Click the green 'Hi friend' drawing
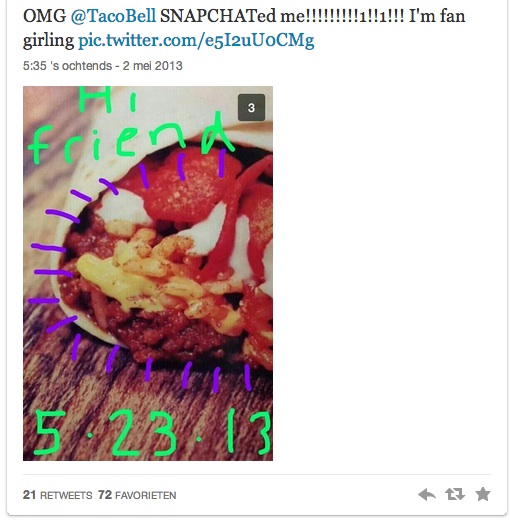Image resolution: width=511 pixels, height=521 pixels. pos(130,127)
